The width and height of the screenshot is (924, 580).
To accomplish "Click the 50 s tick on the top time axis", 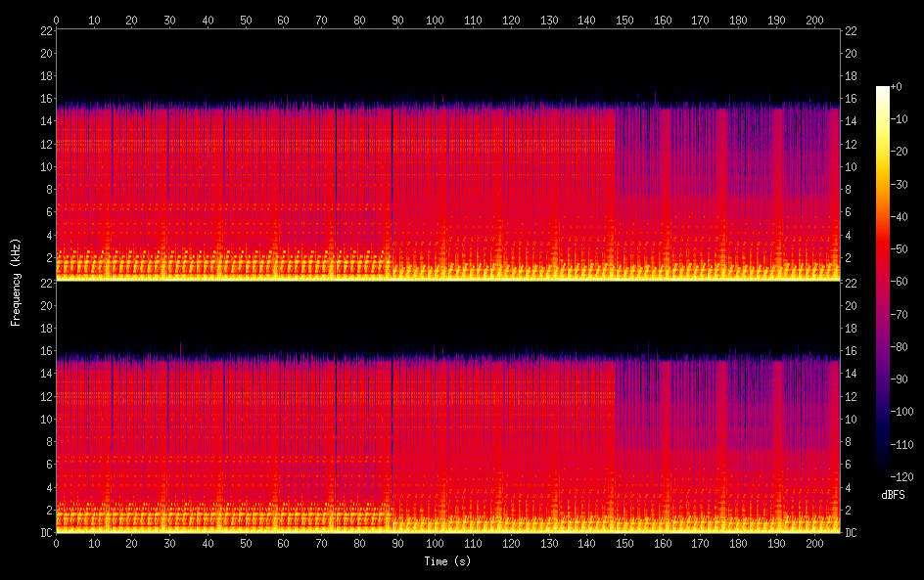I will coord(246,20).
